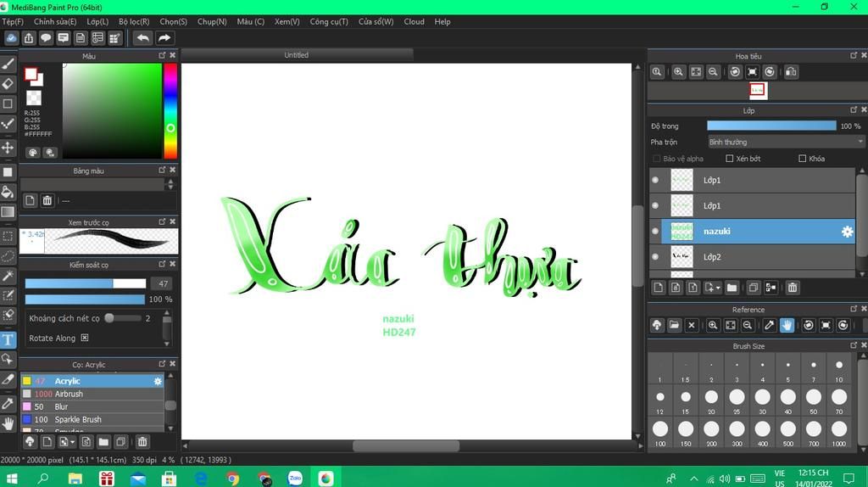Select the Lớp2 layer
This screenshot has width=868, height=487.
click(x=753, y=257)
